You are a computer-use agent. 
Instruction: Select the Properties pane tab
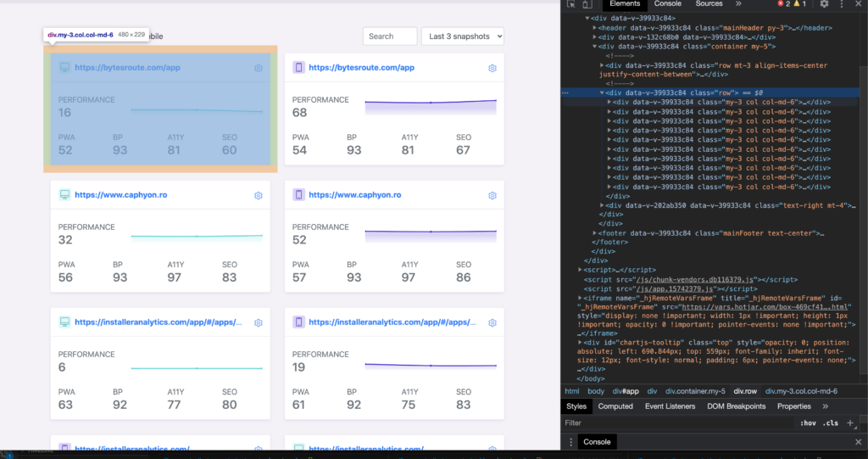pyautogui.click(x=793, y=406)
